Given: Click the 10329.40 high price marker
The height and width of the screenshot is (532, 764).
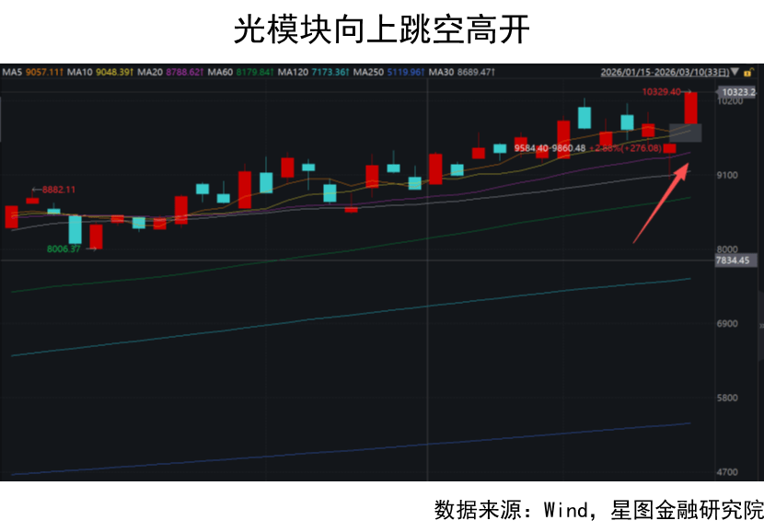Looking at the screenshot, I should pos(661,92).
